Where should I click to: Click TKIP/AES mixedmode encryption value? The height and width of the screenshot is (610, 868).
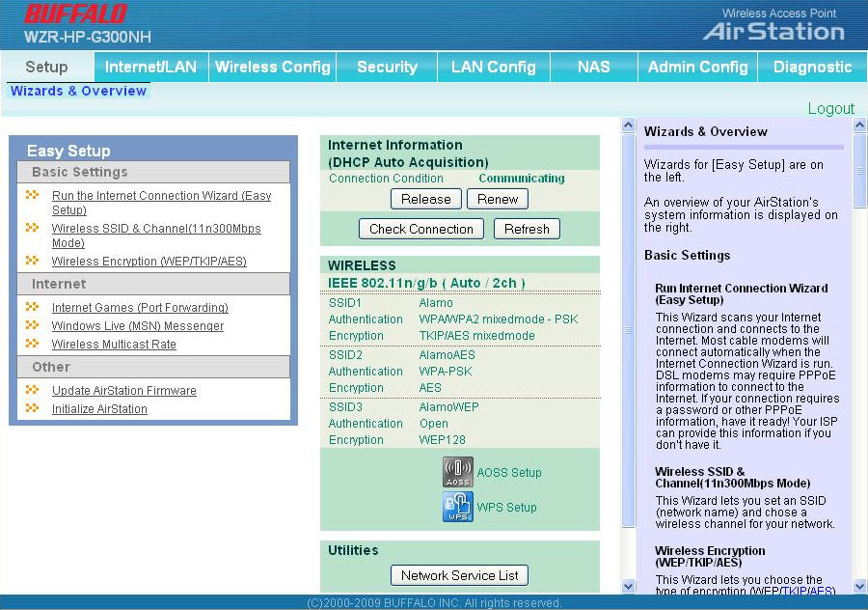tap(477, 336)
